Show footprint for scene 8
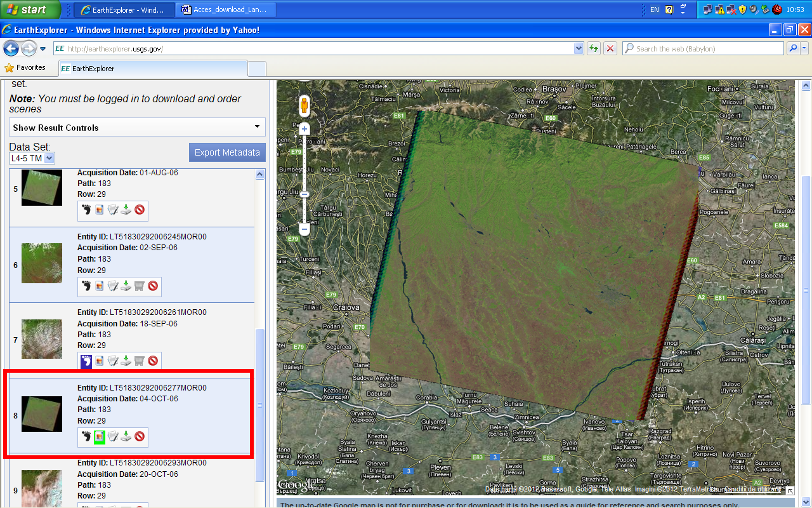The height and width of the screenshot is (508, 812). 86,436
